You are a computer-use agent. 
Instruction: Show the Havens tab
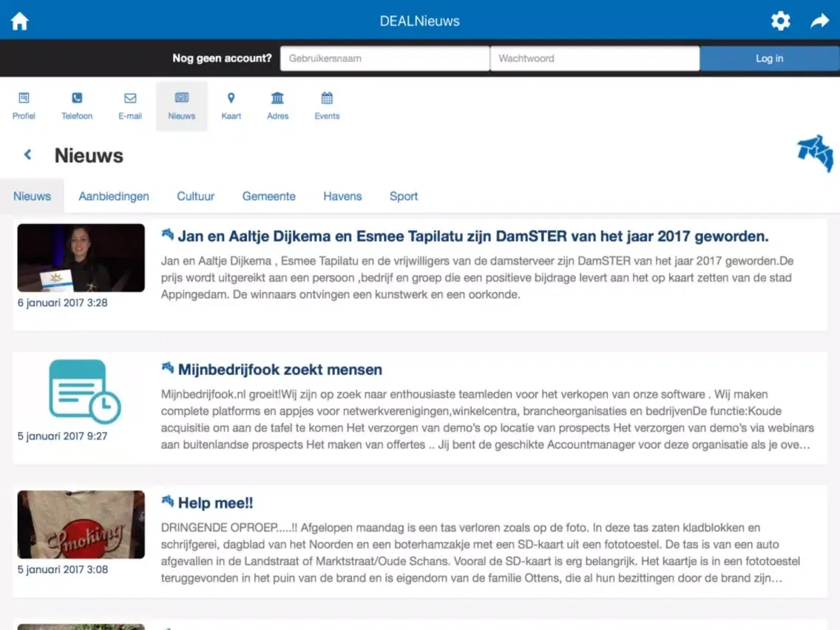click(342, 196)
